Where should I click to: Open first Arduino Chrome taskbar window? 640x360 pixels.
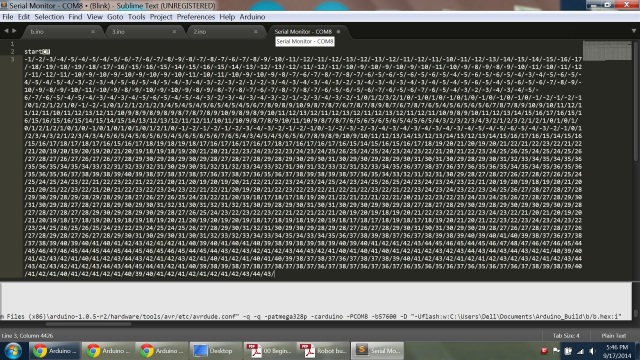55,351
